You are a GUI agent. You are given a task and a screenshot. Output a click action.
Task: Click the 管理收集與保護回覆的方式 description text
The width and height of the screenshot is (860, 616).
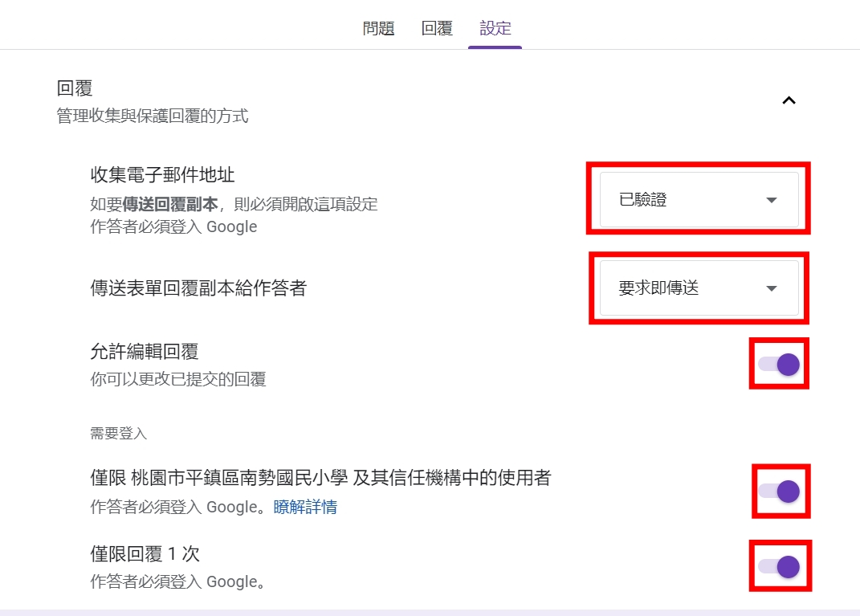[153, 116]
